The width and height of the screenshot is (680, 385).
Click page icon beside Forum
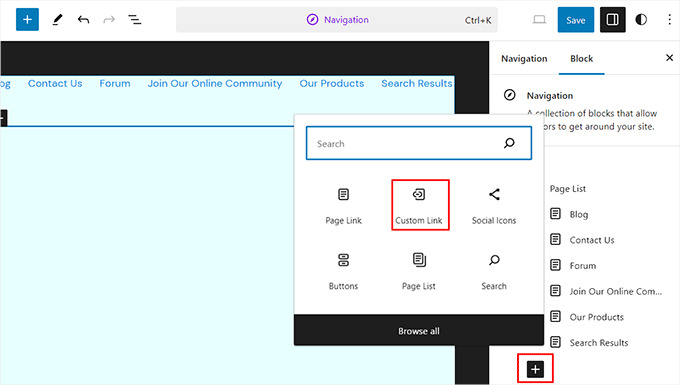point(555,264)
